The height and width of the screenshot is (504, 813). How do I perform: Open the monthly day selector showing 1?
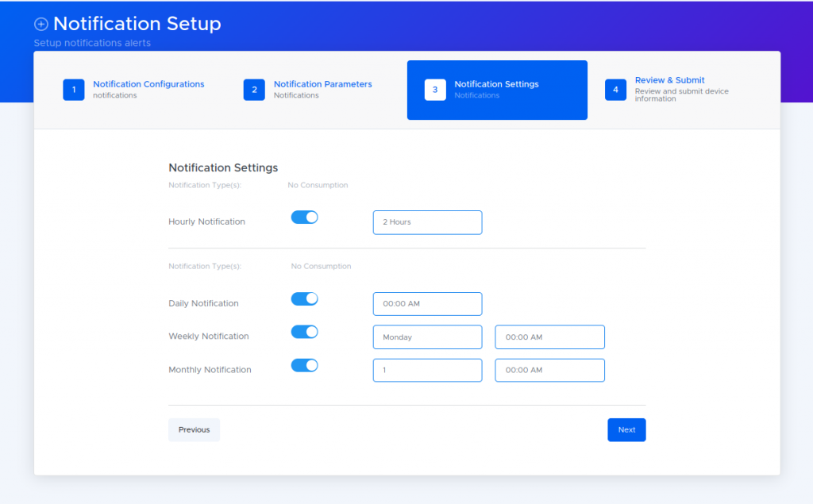[x=427, y=370]
